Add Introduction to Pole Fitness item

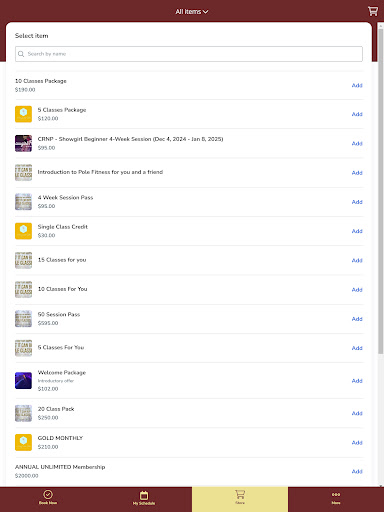(x=357, y=173)
